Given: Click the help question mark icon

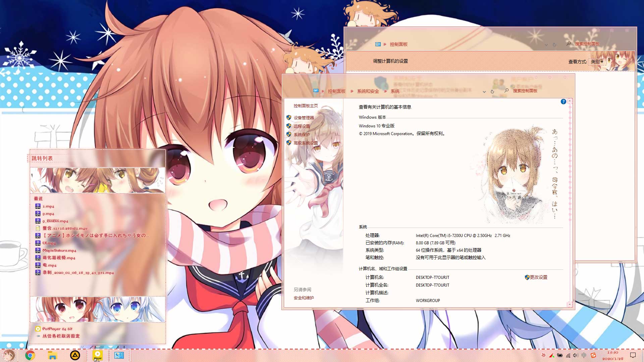Looking at the screenshot, I should 563,102.
